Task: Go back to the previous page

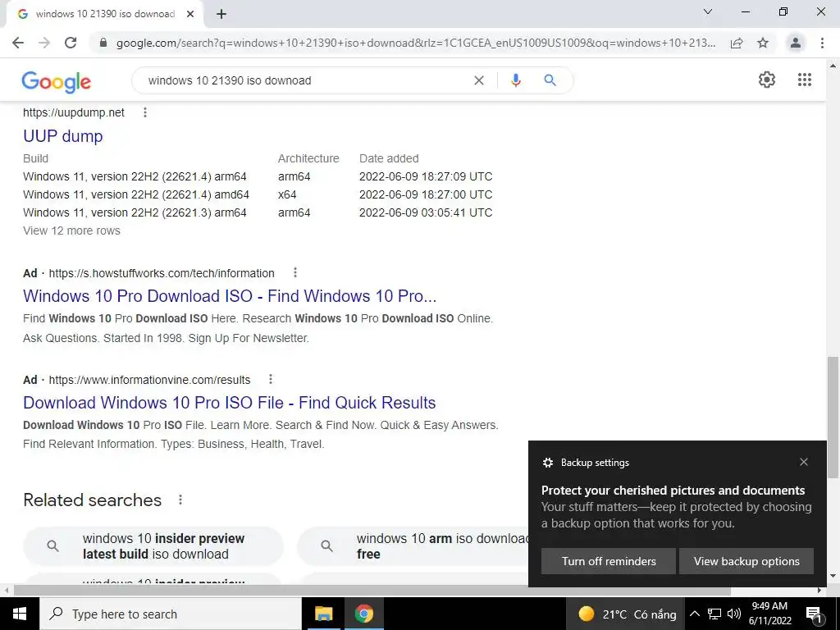Action: (x=18, y=43)
